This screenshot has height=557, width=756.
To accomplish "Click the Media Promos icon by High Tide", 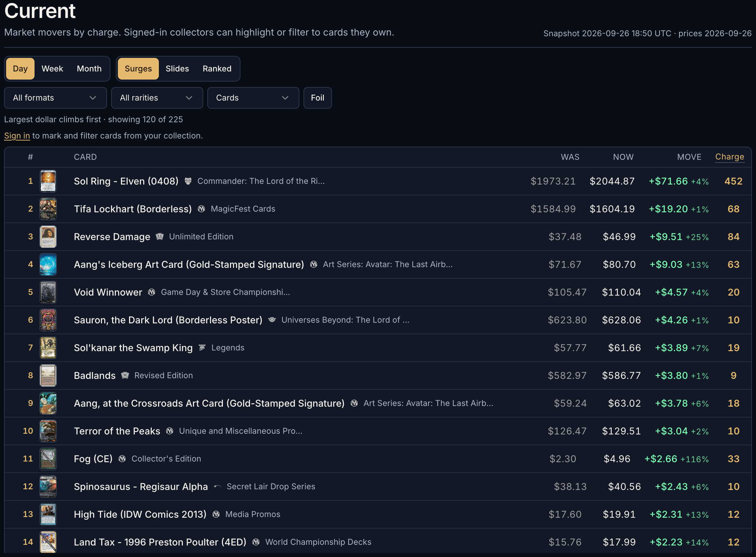I will [x=216, y=514].
